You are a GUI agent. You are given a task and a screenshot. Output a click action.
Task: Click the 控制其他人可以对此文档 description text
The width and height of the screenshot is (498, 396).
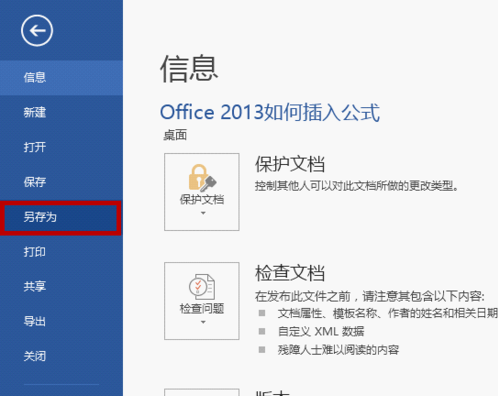pos(357,186)
